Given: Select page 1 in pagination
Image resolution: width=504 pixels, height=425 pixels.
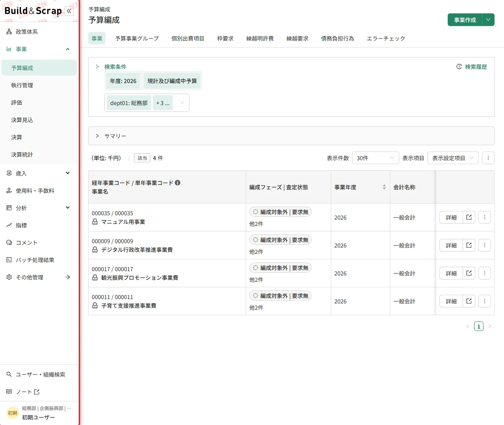Looking at the screenshot, I should 479,326.
